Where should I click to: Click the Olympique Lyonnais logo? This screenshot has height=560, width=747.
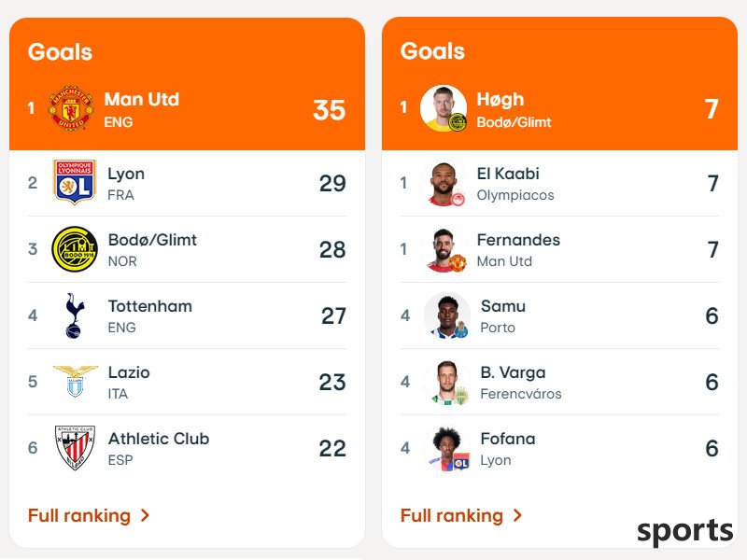75,182
